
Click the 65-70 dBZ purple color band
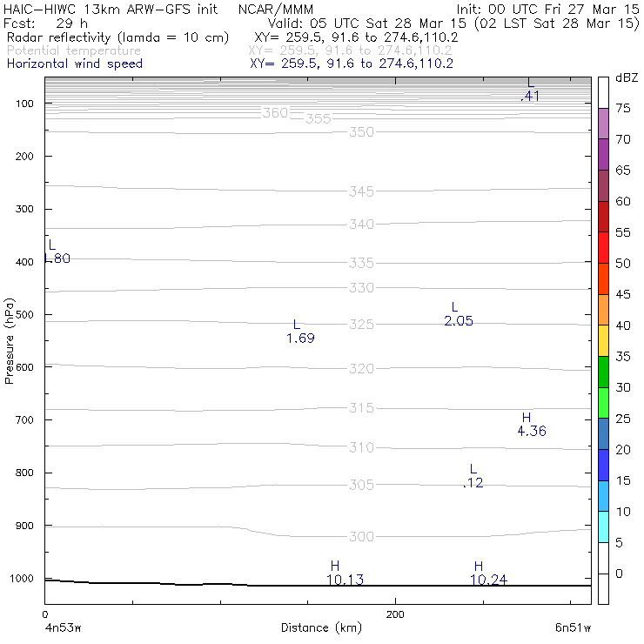click(x=603, y=154)
